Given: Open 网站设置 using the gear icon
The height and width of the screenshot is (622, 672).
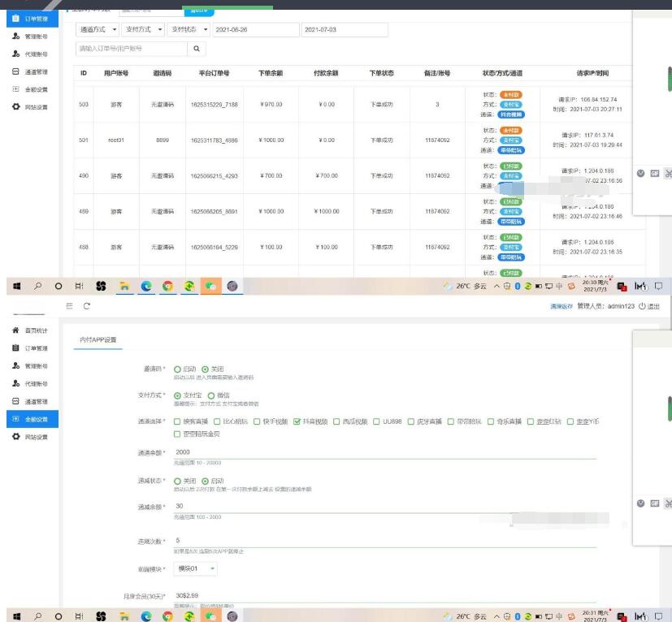Looking at the screenshot, I should [x=15, y=435].
